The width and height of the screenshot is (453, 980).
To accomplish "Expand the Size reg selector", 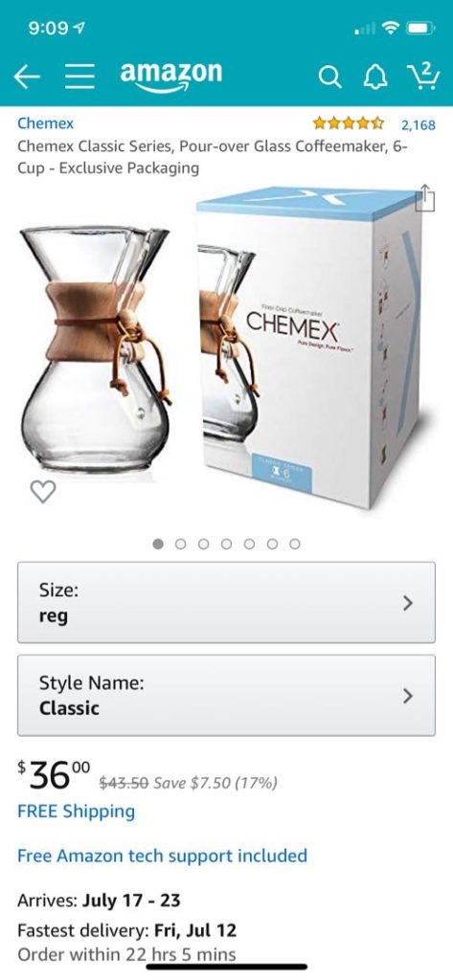I will click(x=226, y=603).
